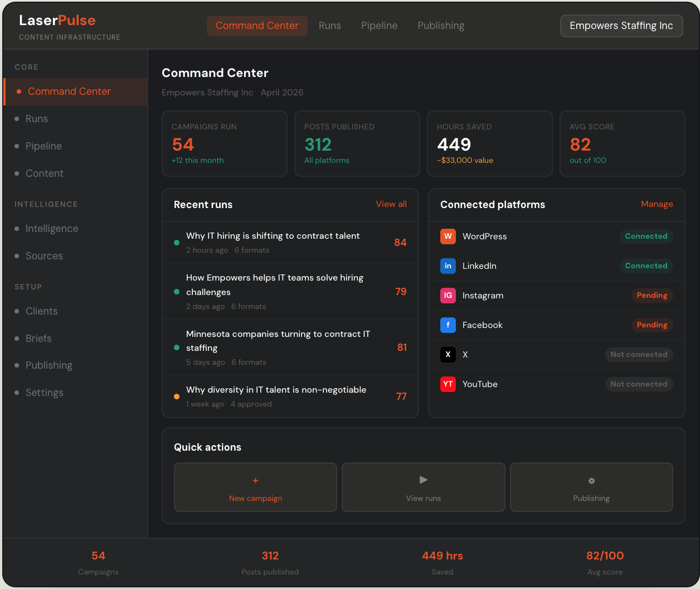Go to Sources in the sidebar

[44, 256]
